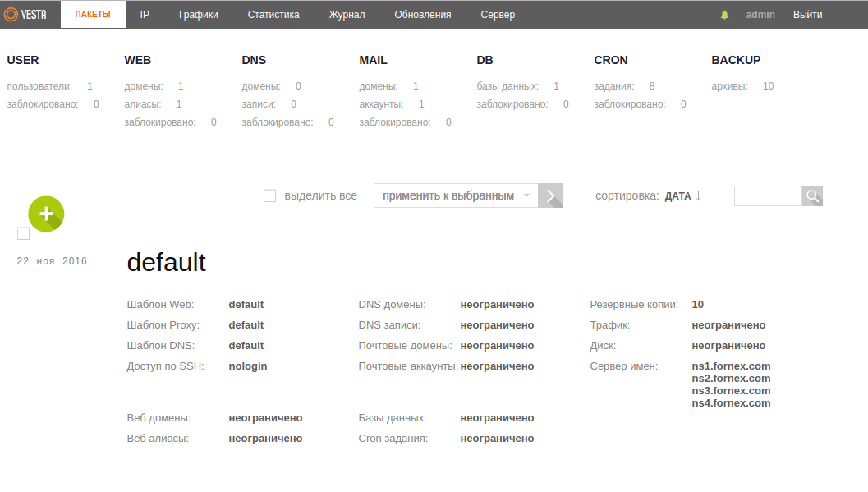Switch to the IP tab
This screenshot has width=868, height=492.
(145, 15)
